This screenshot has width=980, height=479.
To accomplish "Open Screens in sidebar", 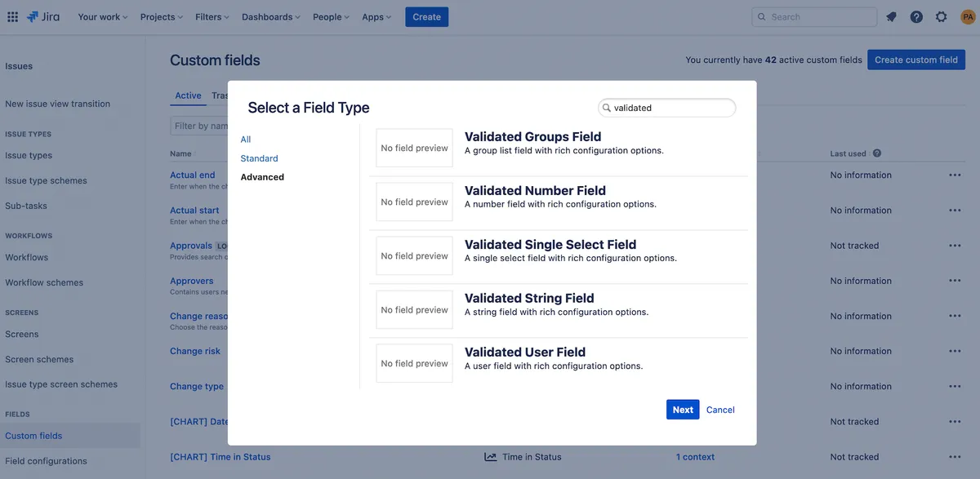I will click(x=22, y=334).
